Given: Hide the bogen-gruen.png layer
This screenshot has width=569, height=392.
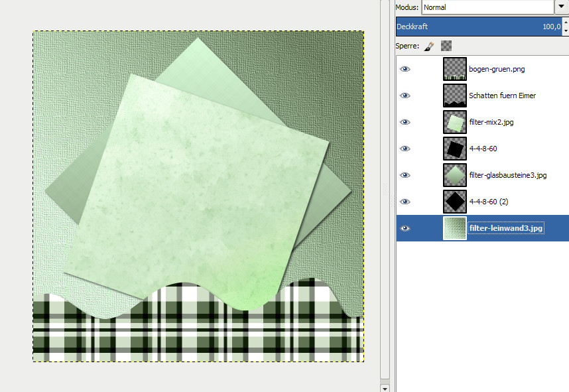Looking at the screenshot, I should point(405,69).
